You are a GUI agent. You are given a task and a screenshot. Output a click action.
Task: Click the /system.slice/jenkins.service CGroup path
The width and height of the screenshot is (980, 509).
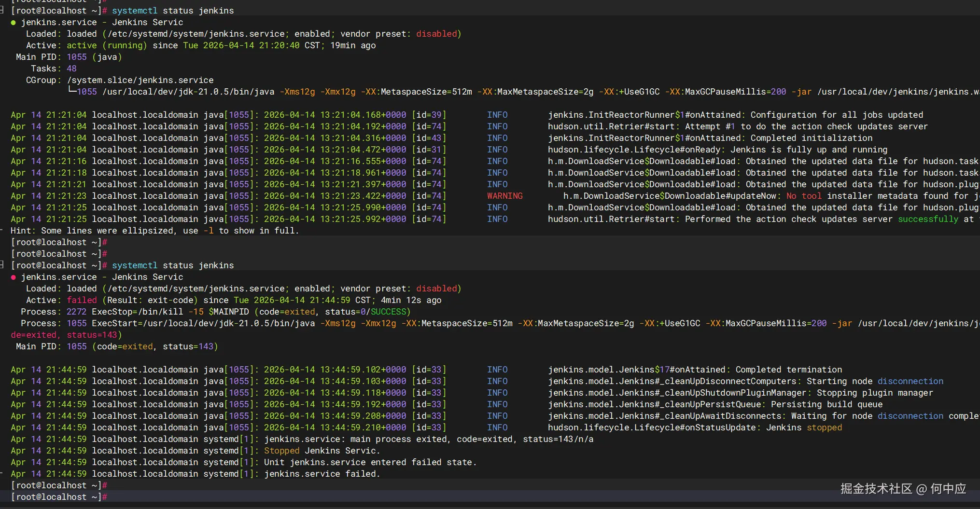click(x=140, y=80)
